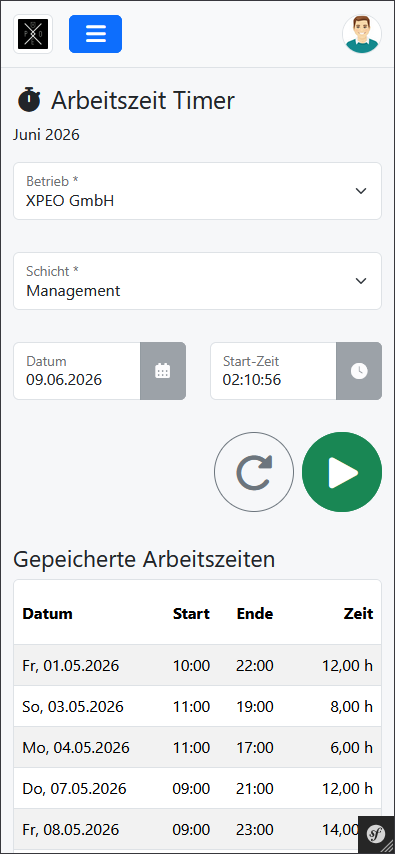Open the clock time picker icon
The width and height of the screenshot is (395, 854).
(x=358, y=371)
